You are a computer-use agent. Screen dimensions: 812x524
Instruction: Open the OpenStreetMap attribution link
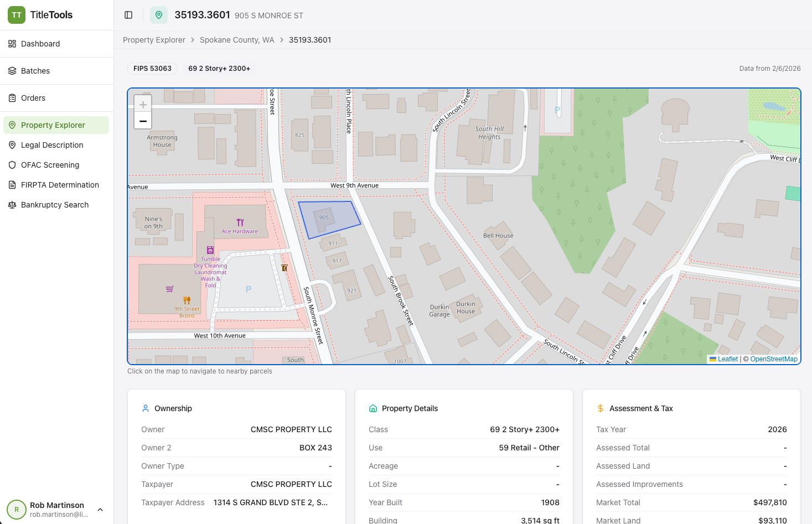(x=773, y=359)
